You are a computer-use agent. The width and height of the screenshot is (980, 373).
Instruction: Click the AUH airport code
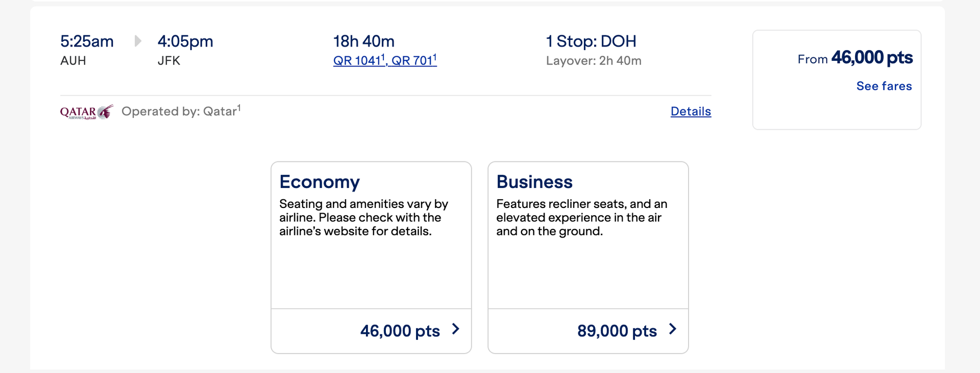73,61
